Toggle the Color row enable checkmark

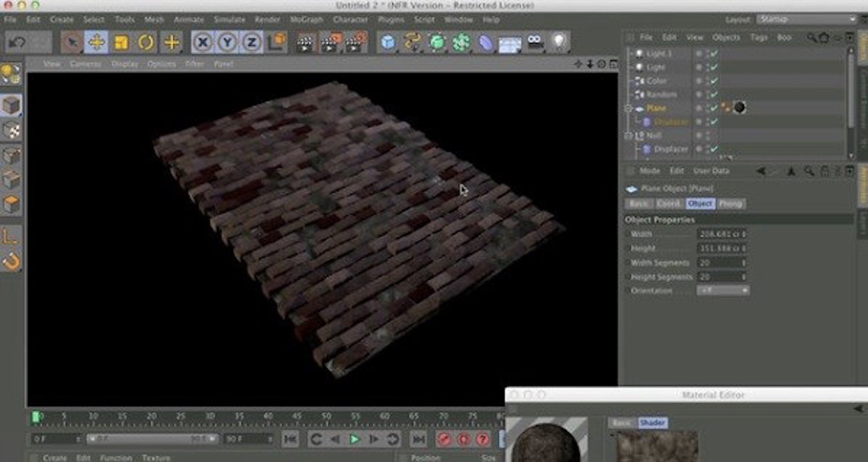[714, 81]
